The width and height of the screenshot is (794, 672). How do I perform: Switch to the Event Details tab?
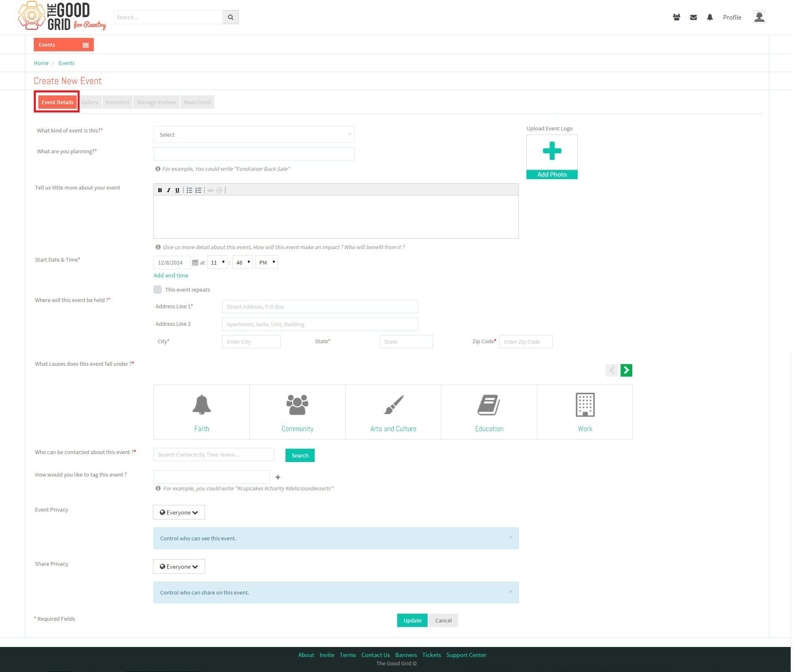[58, 102]
